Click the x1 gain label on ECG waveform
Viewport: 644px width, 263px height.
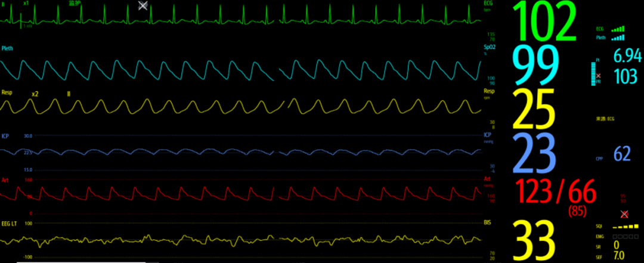click(x=26, y=3)
